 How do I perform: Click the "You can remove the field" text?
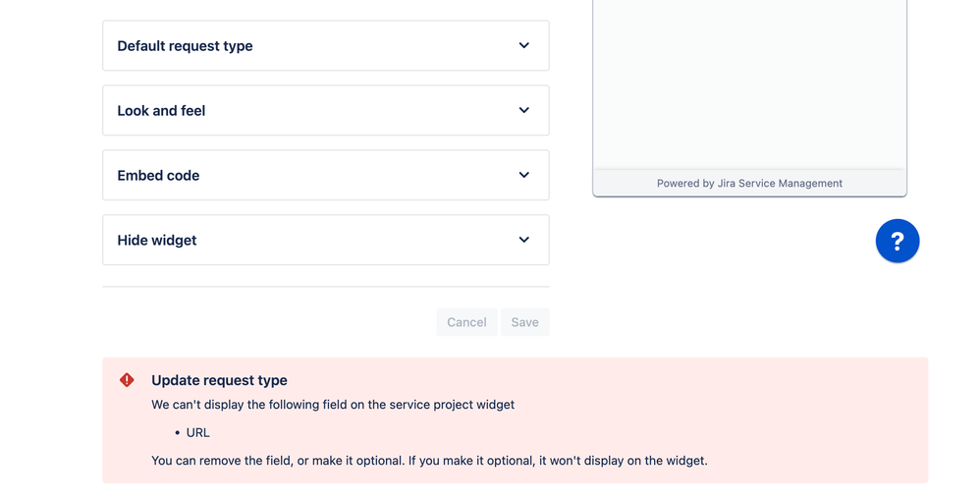[429, 461]
